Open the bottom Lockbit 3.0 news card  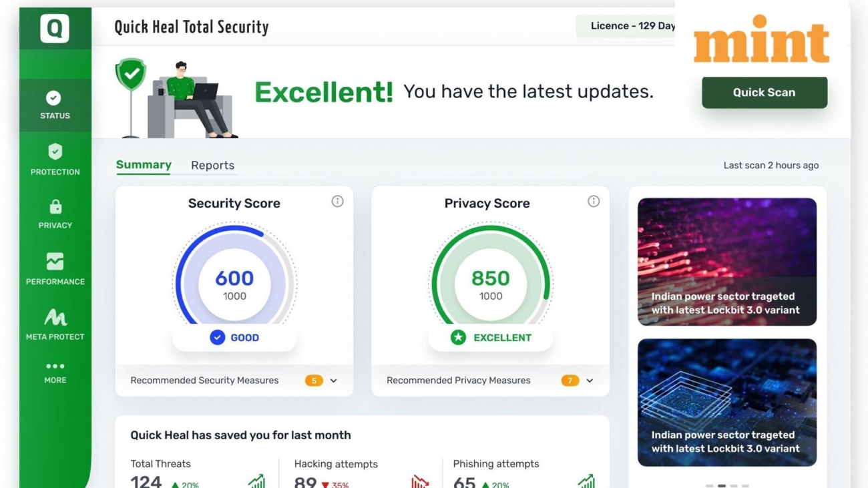[727, 403]
